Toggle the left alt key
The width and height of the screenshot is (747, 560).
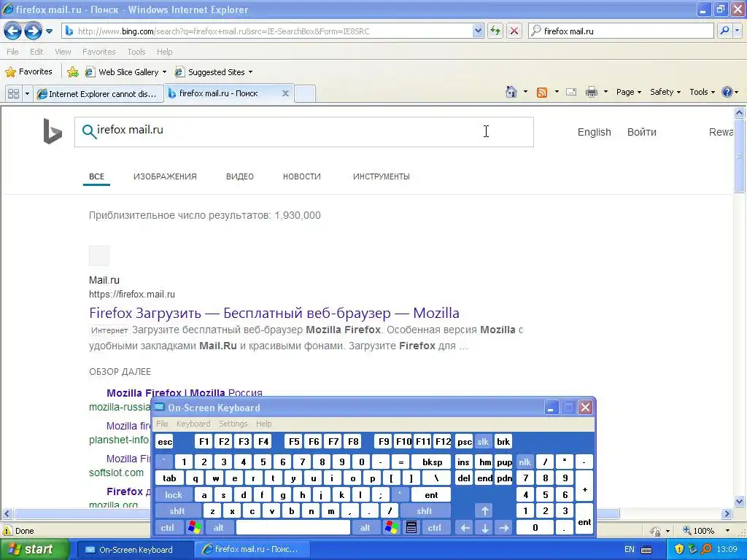219,528
